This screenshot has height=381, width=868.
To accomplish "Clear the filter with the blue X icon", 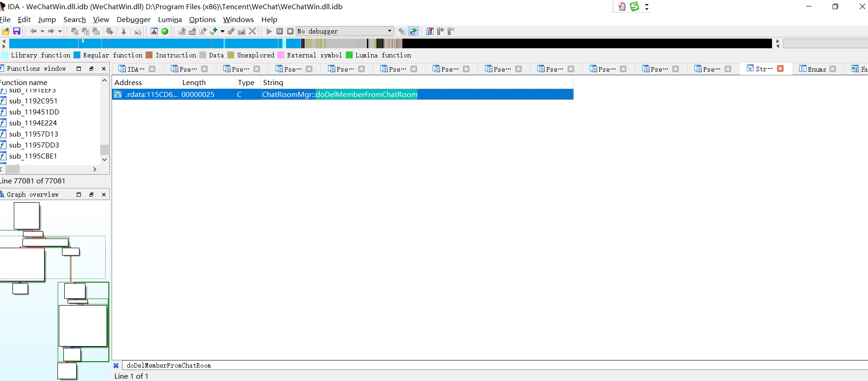I will (x=116, y=365).
